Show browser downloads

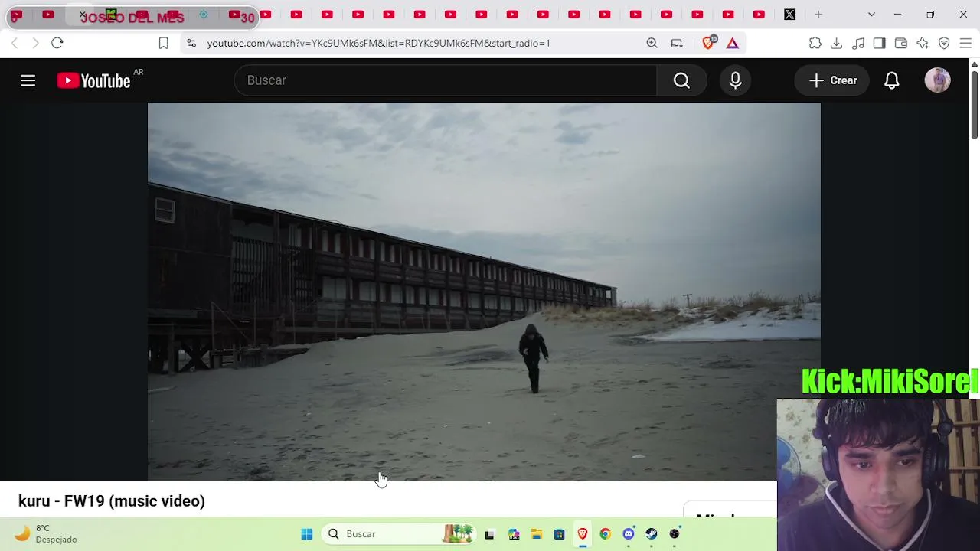837,44
